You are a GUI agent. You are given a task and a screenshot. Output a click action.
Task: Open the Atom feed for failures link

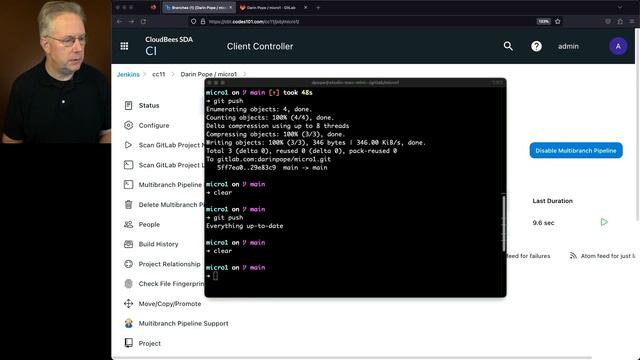[528, 256]
